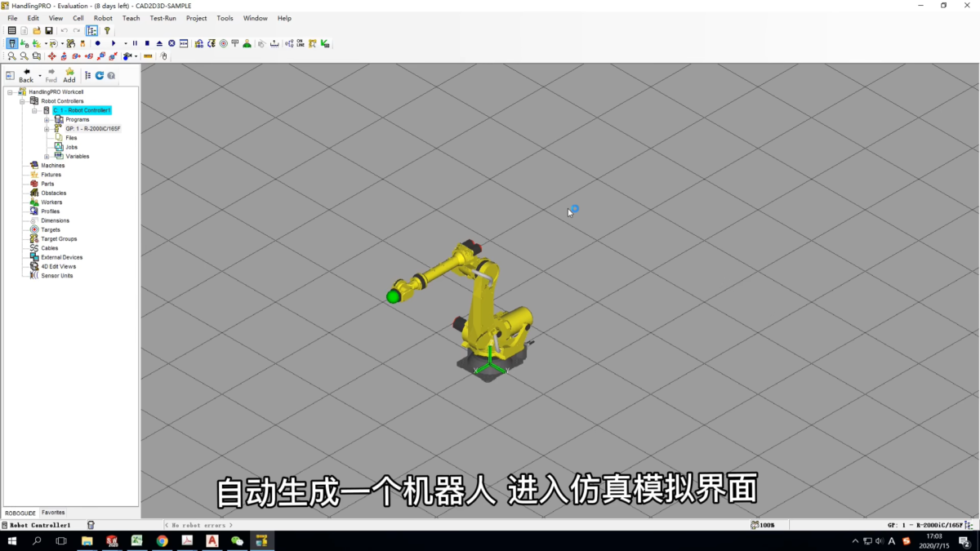This screenshot has height=551, width=980.
Task: Click the Open cell folder icon
Action: pyautogui.click(x=37, y=30)
